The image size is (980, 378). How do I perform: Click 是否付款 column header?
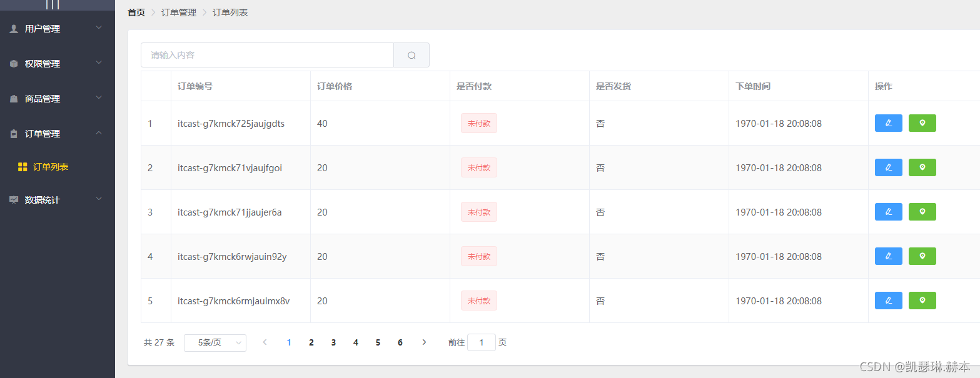point(474,86)
